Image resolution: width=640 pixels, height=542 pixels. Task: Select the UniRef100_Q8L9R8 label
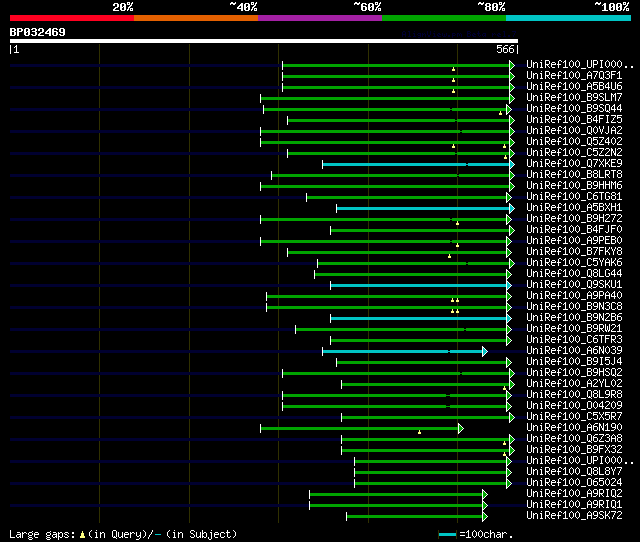coord(574,395)
